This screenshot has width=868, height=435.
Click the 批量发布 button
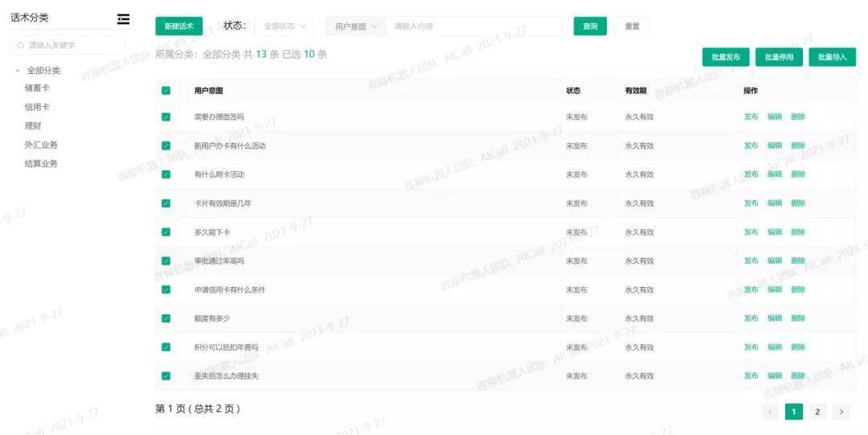tap(726, 57)
